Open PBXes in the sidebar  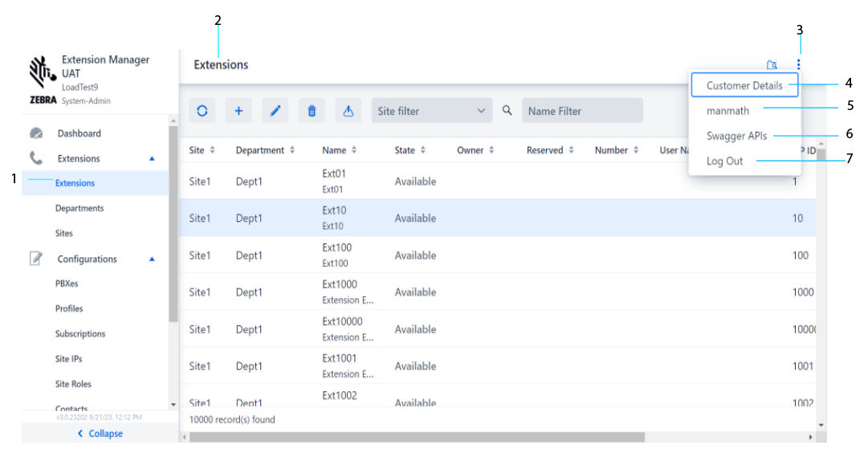[x=67, y=283]
